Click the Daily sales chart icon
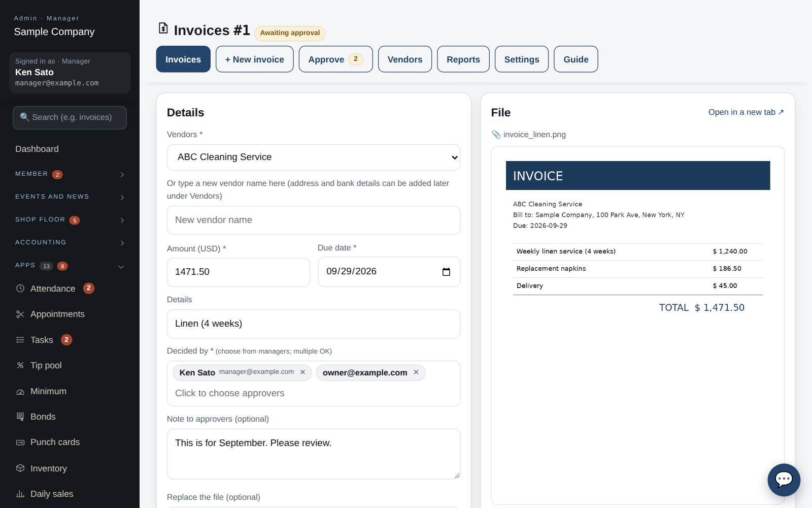The height and width of the screenshot is (508, 812). (20, 494)
